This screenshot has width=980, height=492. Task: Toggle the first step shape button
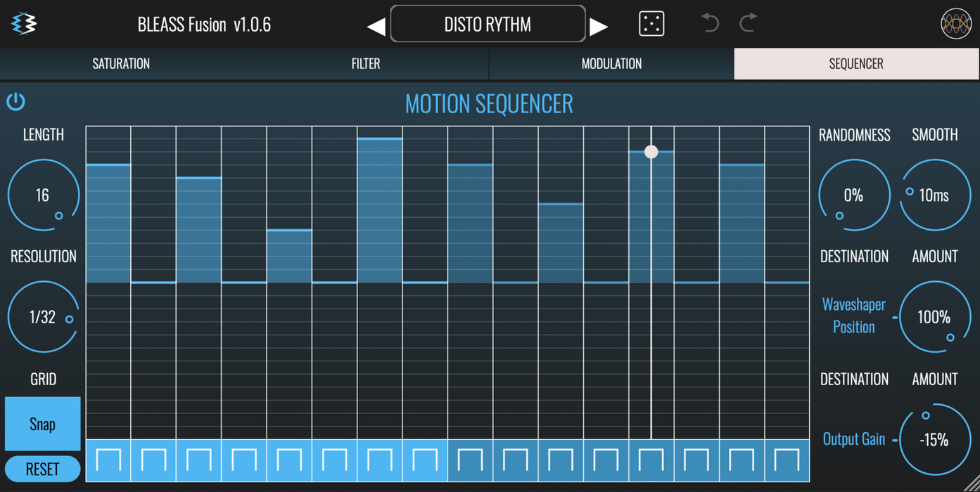(108, 460)
